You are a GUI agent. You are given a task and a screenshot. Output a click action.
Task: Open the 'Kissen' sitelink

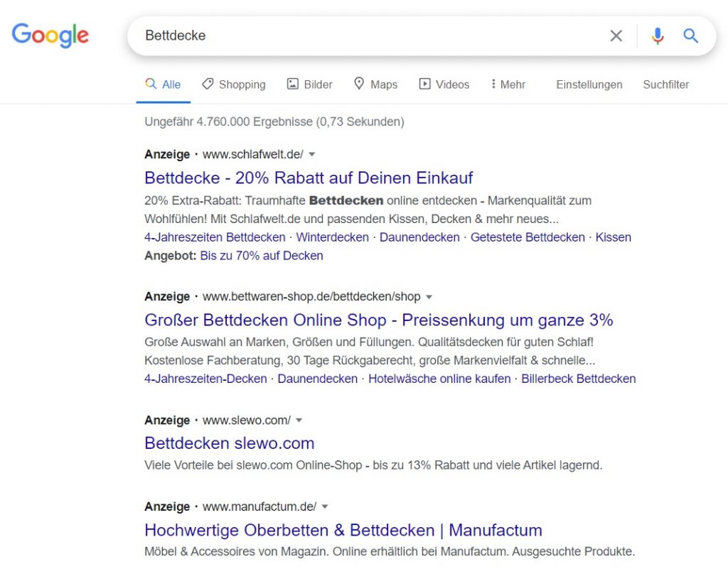click(x=614, y=237)
